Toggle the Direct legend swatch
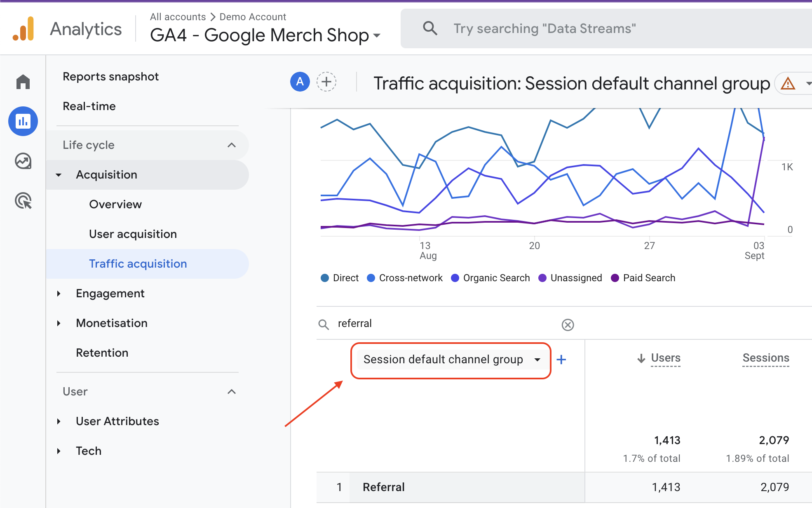 point(325,278)
